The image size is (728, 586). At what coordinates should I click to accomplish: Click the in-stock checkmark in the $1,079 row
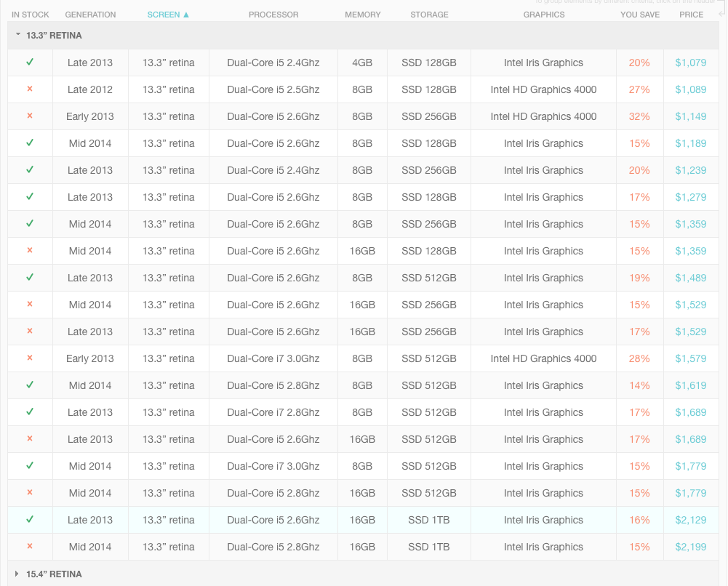pyautogui.click(x=30, y=63)
